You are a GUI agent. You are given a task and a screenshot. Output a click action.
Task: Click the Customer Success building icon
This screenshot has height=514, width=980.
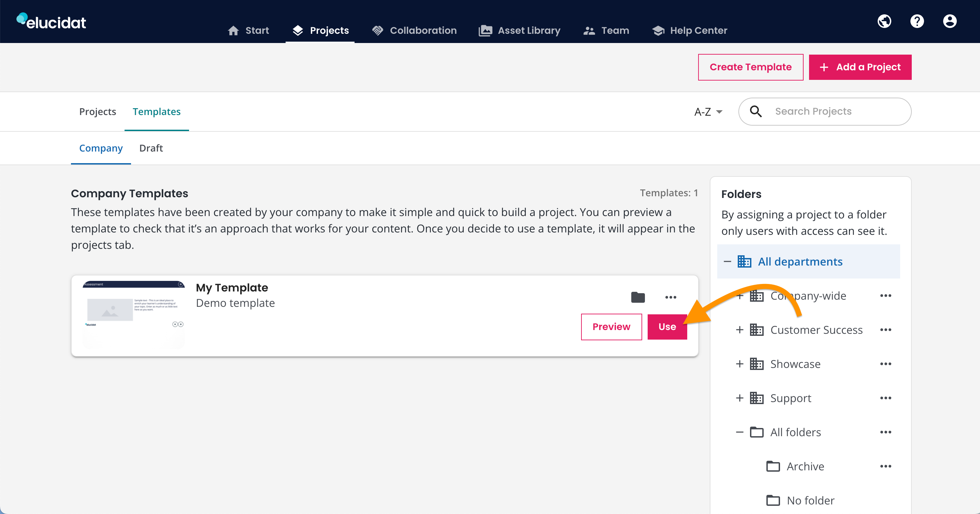[757, 330]
